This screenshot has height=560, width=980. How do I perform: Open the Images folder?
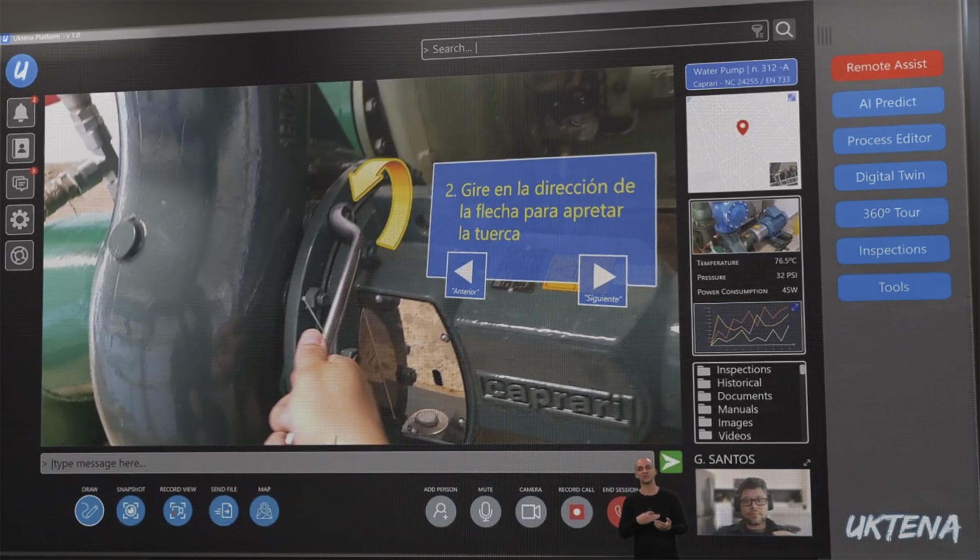coord(726,422)
